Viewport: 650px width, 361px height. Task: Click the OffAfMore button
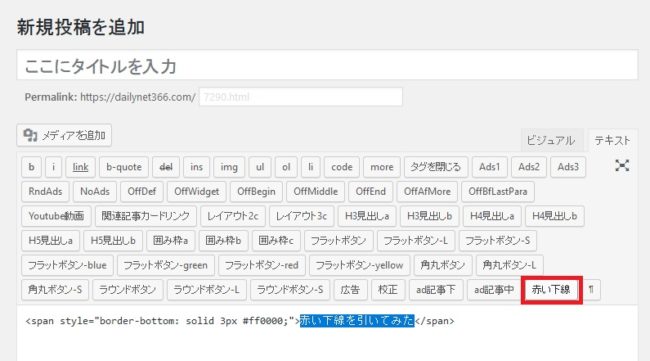point(427,191)
